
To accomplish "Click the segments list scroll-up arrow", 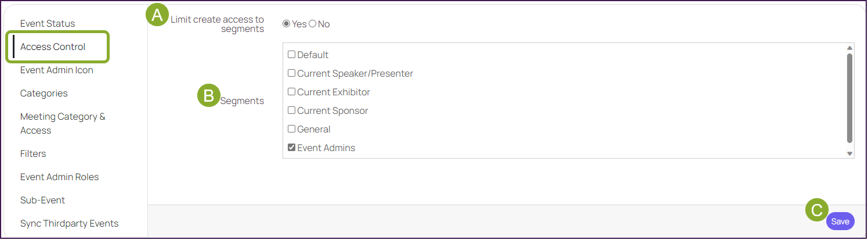I will 849,48.
